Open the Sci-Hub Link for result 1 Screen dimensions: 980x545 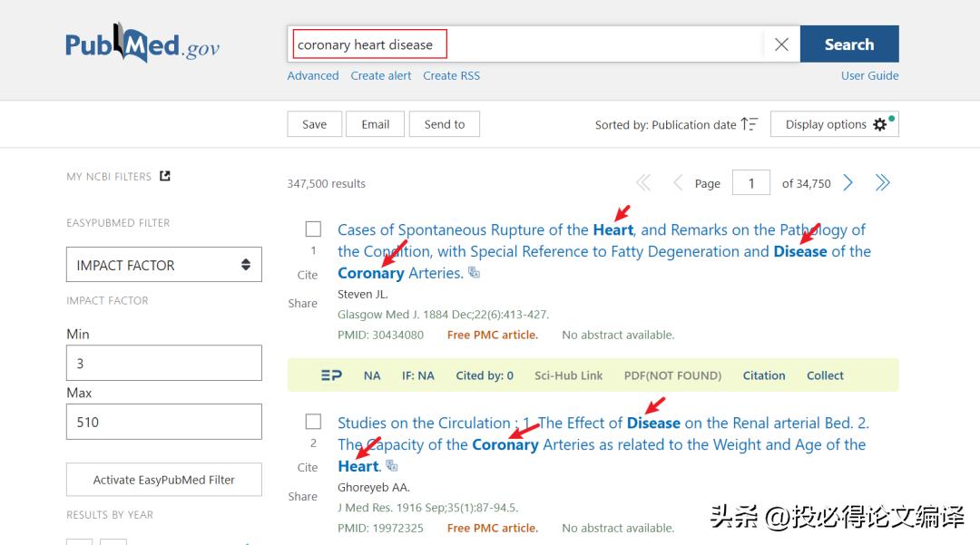coord(568,375)
